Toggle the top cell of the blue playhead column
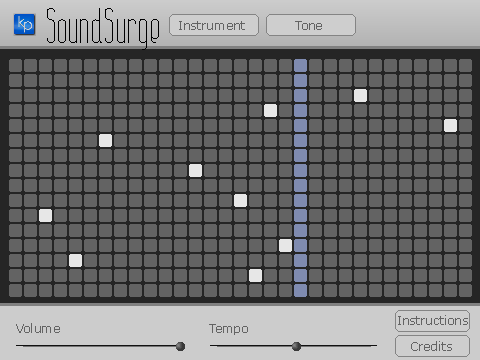The height and width of the screenshot is (360, 480). pos(300,66)
